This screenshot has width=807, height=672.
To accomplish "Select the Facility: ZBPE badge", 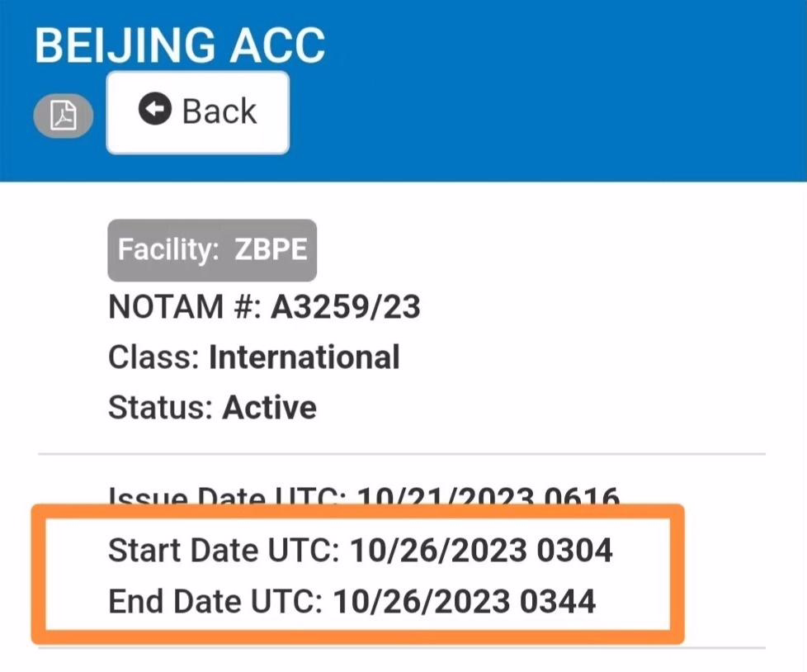I will point(212,250).
